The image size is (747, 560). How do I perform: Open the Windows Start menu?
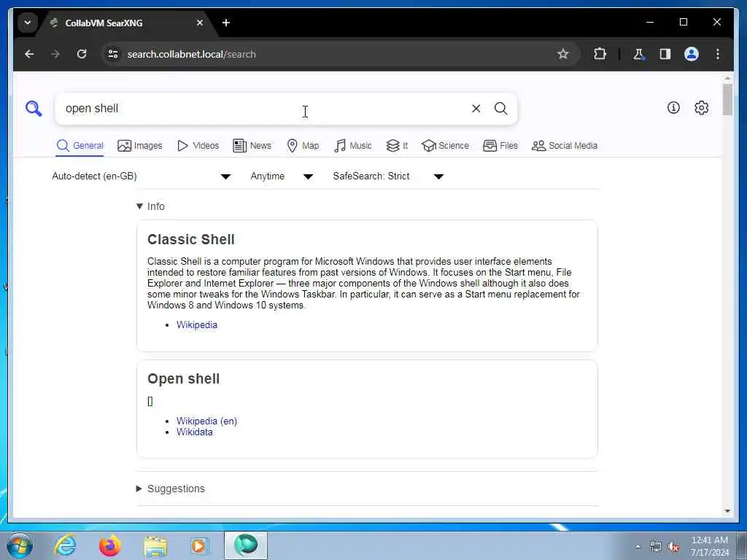20,545
